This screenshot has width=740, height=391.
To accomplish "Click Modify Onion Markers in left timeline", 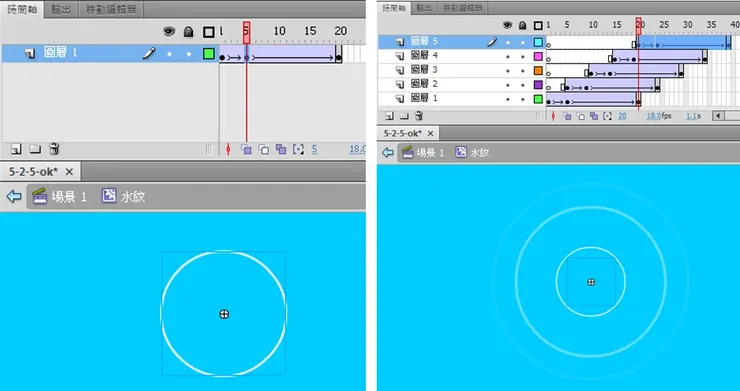I will (x=298, y=150).
